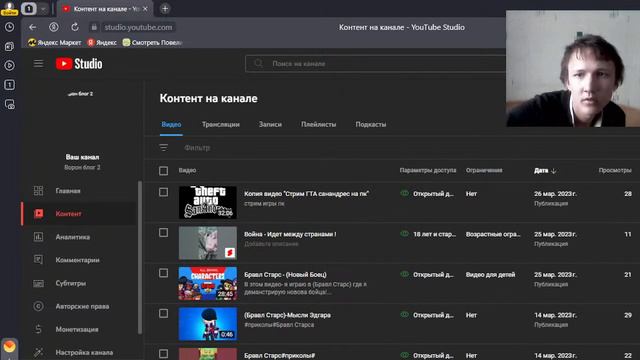Open video title (Бравл Старс)-Мысли Эдгара
The height and width of the screenshot is (360, 640).
click(x=287, y=315)
